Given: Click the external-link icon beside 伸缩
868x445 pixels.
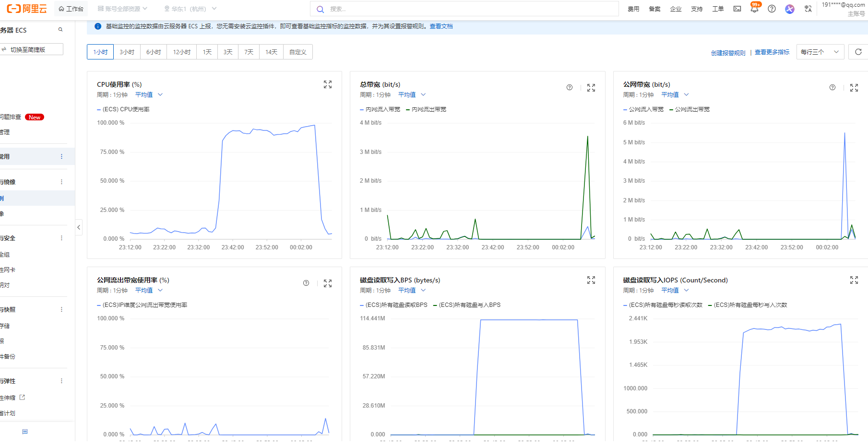Looking at the screenshot, I should tap(22, 398).
